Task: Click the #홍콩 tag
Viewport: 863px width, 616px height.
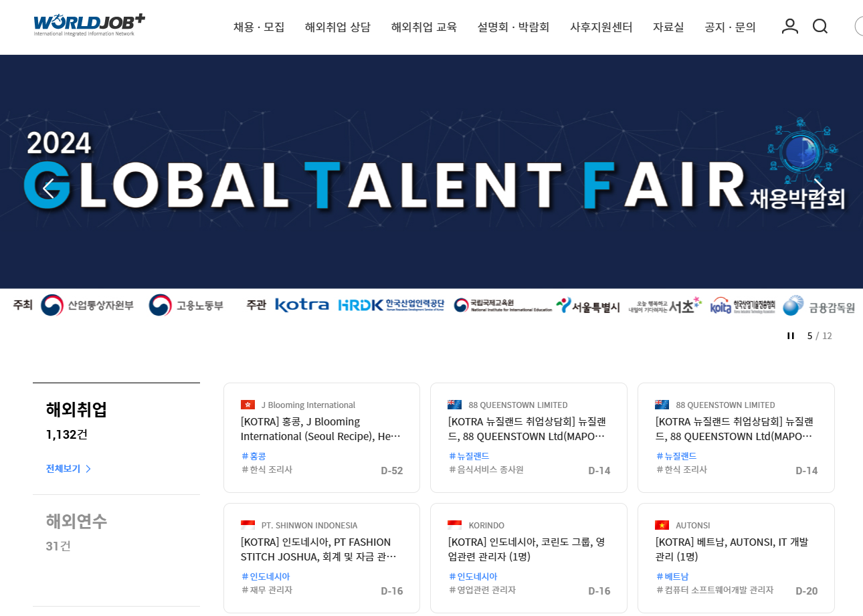Action: click(254, 456)
